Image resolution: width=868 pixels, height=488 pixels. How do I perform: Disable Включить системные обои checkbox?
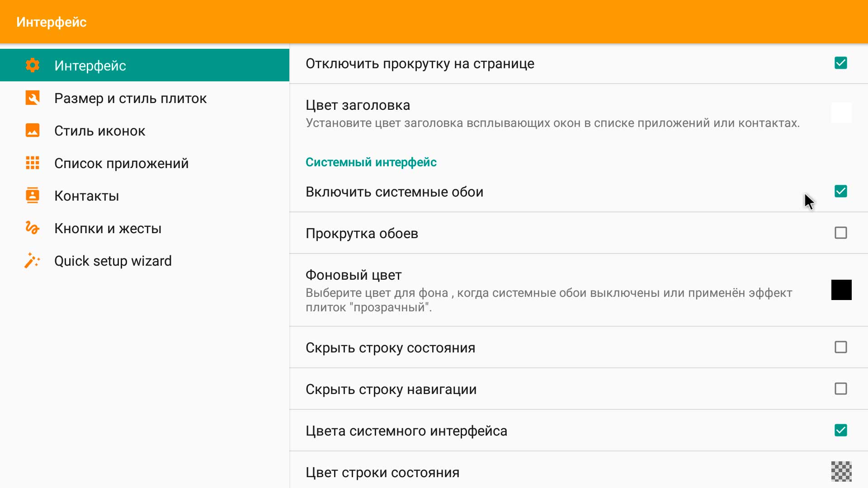click(x=841, y=191)
